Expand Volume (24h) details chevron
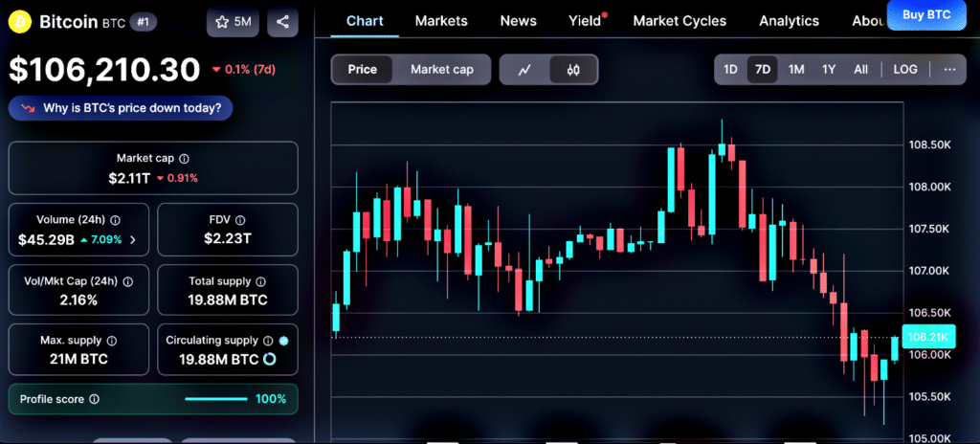 click(x=132, y=239)
